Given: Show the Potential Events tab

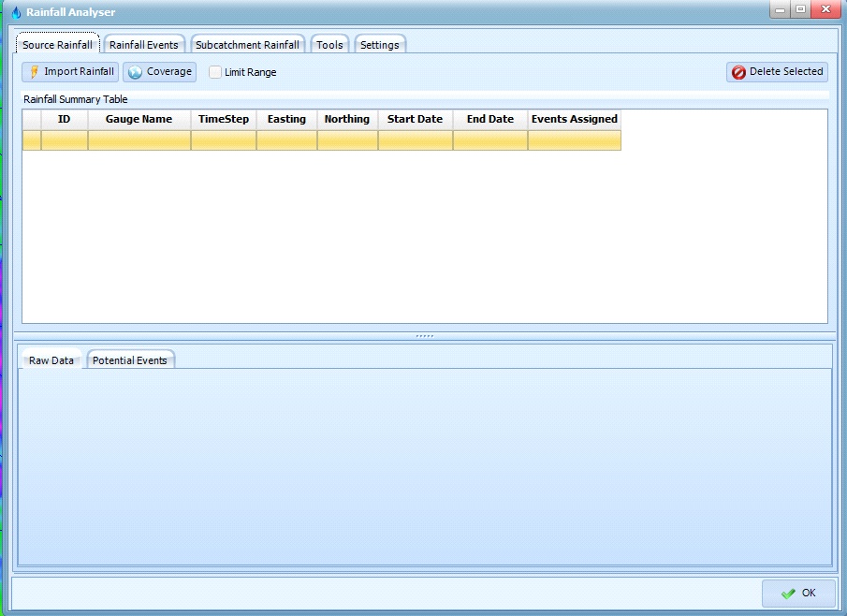Looking at the screenshot, I should [129, 360].
